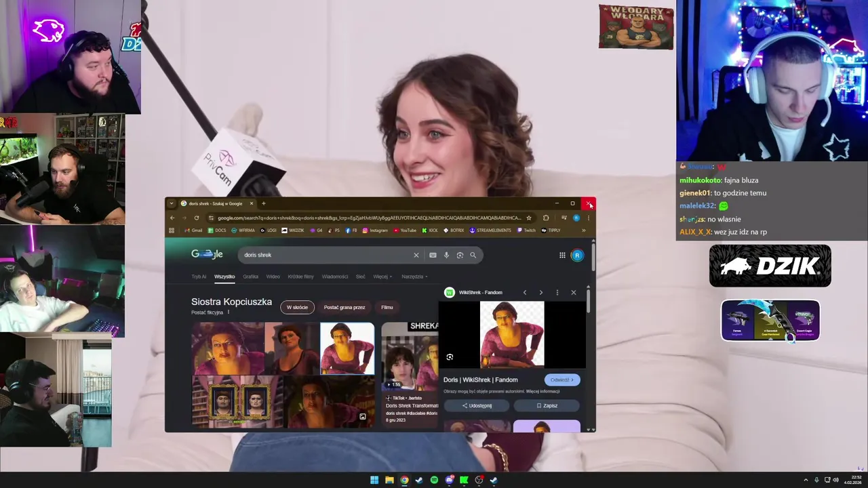Open the Twitch bookmark

[526, 230]
